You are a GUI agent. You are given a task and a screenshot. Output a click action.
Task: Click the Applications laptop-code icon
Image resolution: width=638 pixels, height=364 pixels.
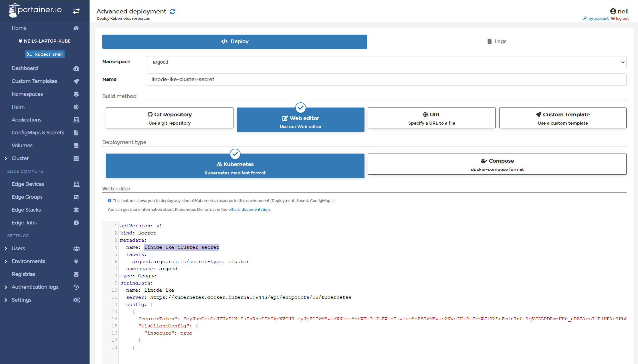tap(76, 120)
